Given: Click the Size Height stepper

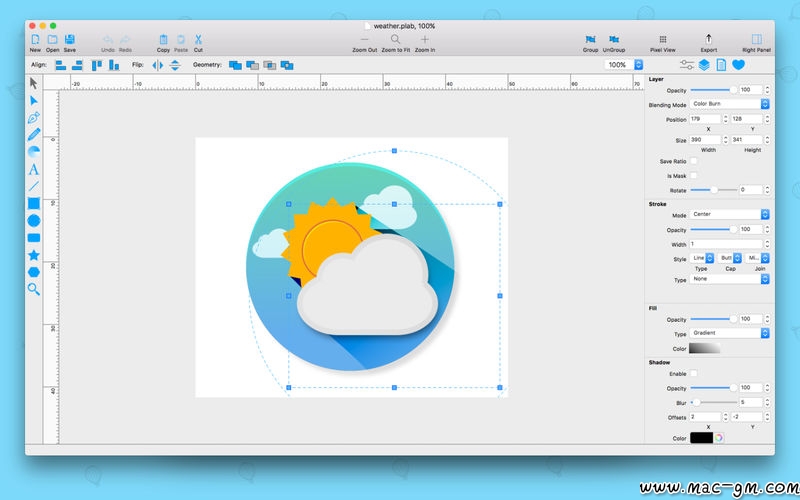Looking at the screenshot, I should point(767,140).
